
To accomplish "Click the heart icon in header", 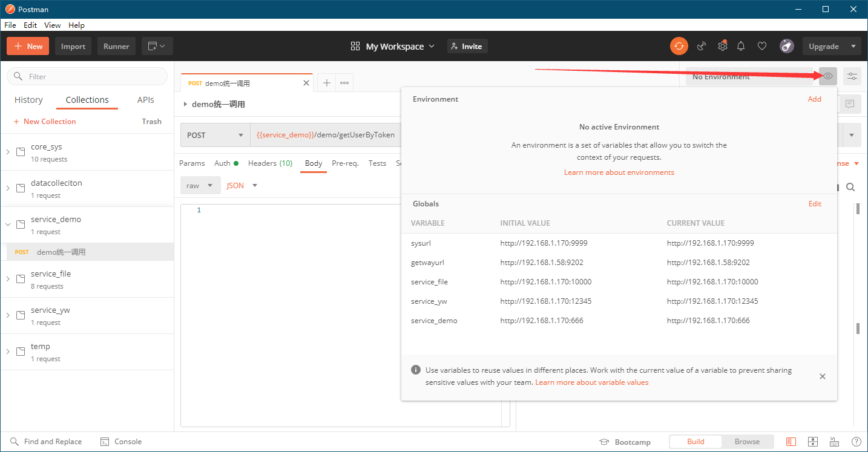I will (x=762, y=46).
